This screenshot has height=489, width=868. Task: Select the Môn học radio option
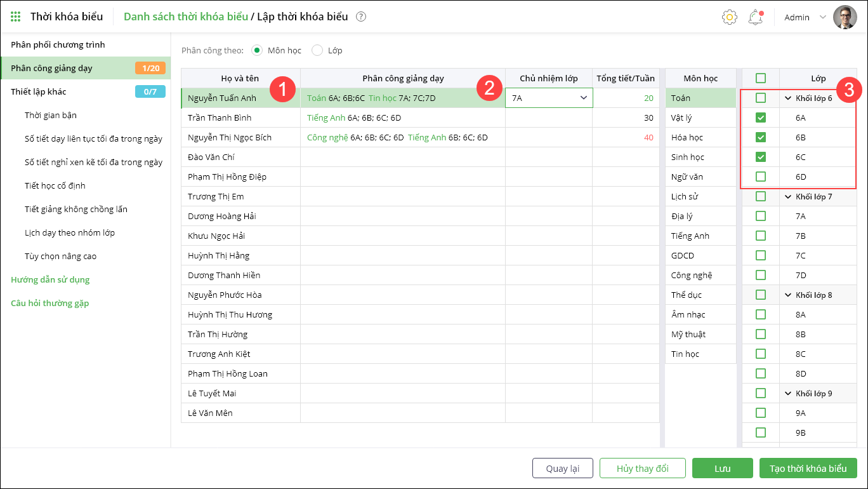(257, 50)
